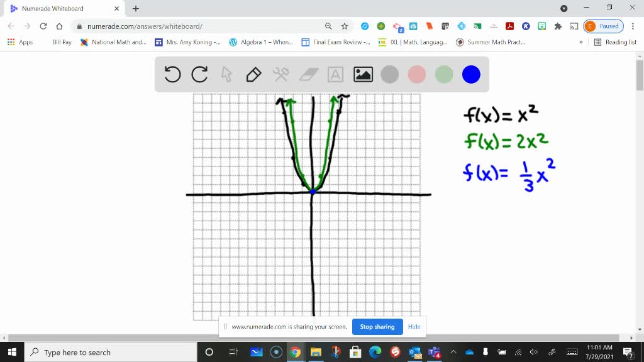Open the Insert Image tool
This screenshot has height=362, width=644.
(x=362, y=74)
